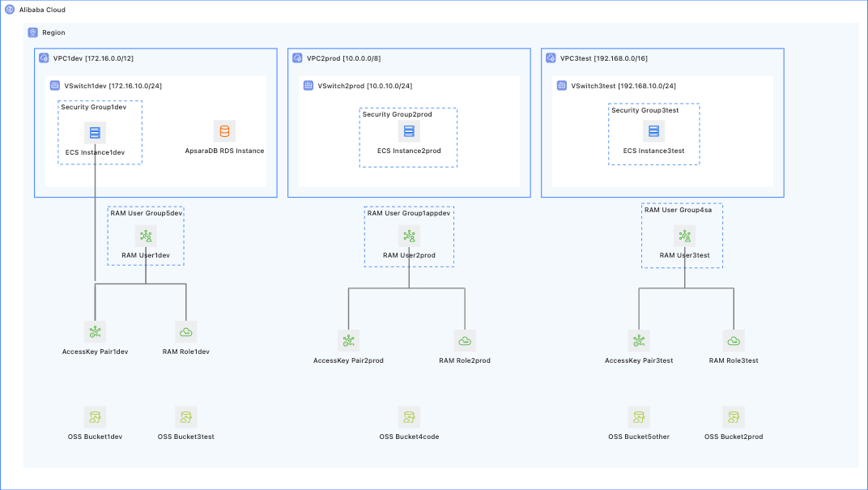Click the VSwitch2prod switch icon

(308, 85)
